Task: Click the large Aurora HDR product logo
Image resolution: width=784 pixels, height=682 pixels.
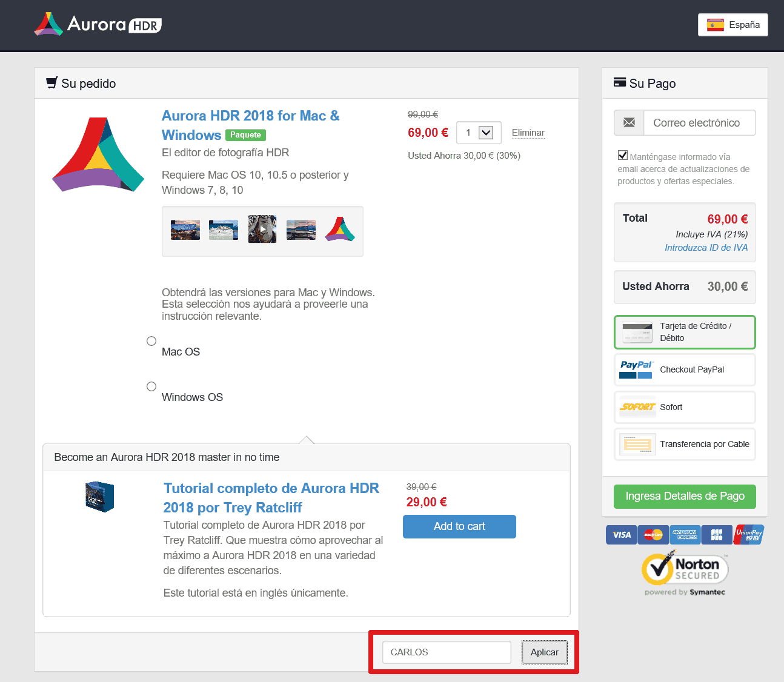Action: [98, 154]
